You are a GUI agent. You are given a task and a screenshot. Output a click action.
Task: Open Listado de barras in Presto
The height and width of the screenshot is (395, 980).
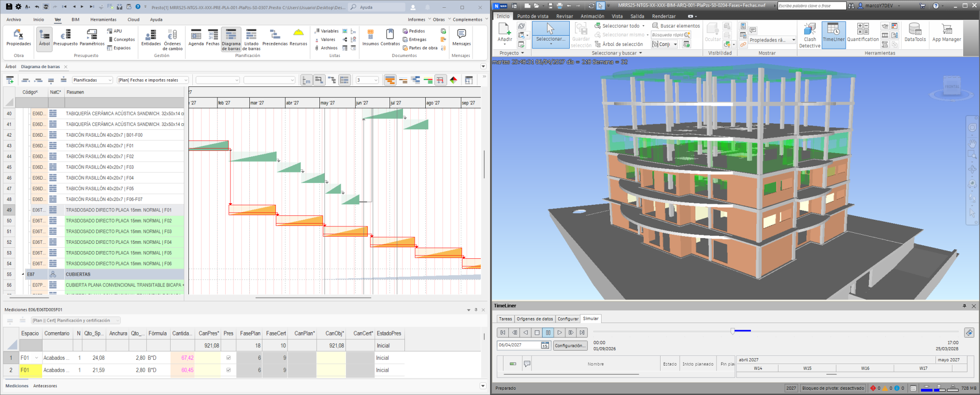pos(251,40)
